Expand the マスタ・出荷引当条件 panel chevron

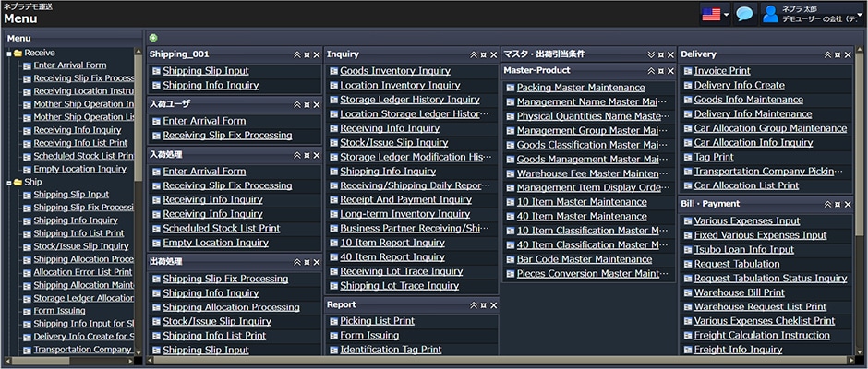pos(650,54)
